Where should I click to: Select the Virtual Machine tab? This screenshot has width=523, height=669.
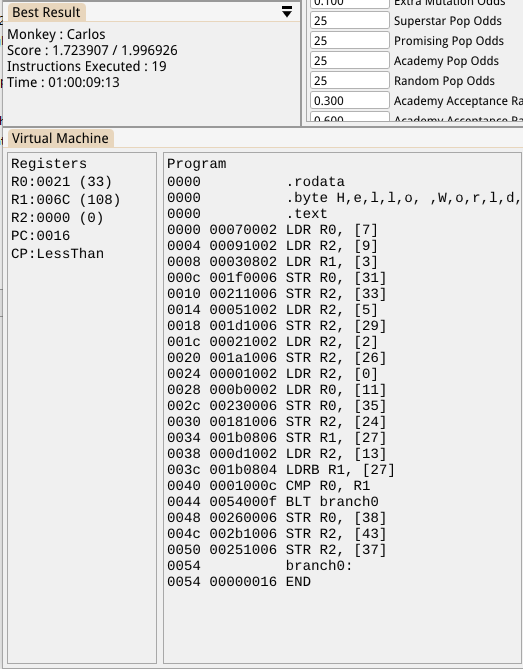click(60, 138)
